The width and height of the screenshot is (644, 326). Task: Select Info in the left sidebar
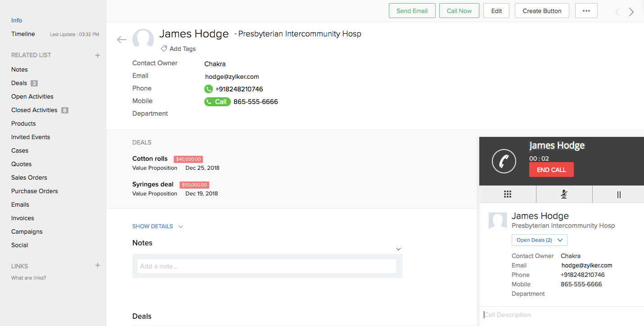tap(17, 20)
